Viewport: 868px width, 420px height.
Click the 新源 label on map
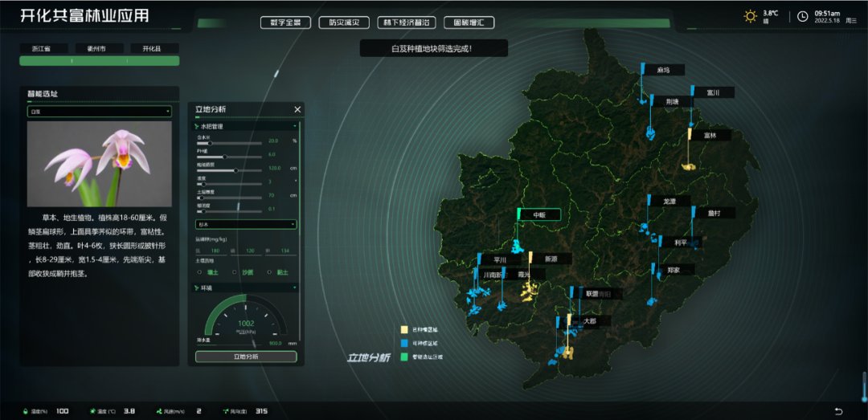551,259
